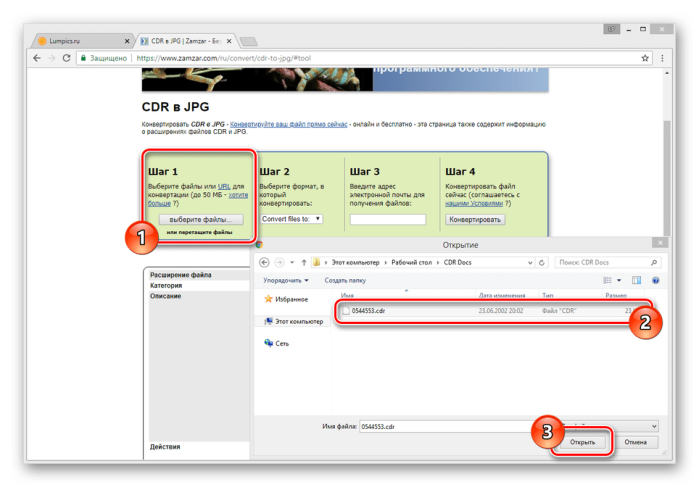
Task: Click the browser back arrow
Action: [37, 58]
